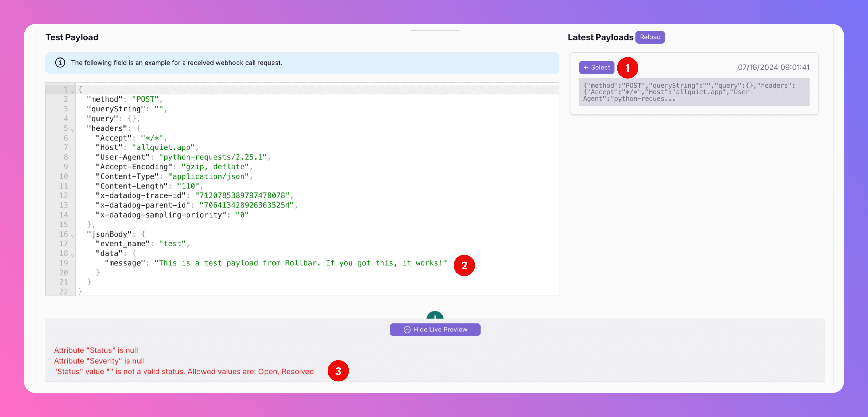Click the green circle icon above live preview
868x417 pixels.
click(435, 315)
